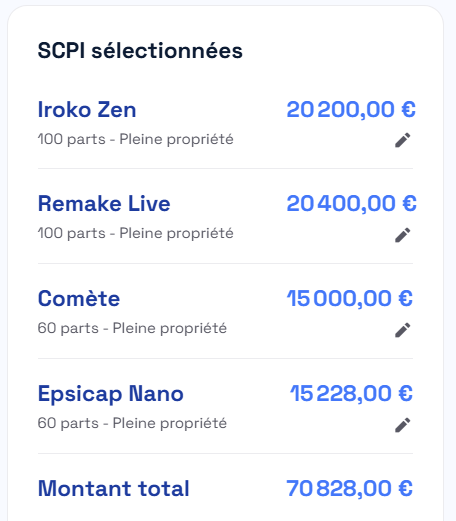Open the Comète SCPI name
Screen dimensions: 456x521
click(79, 298)
